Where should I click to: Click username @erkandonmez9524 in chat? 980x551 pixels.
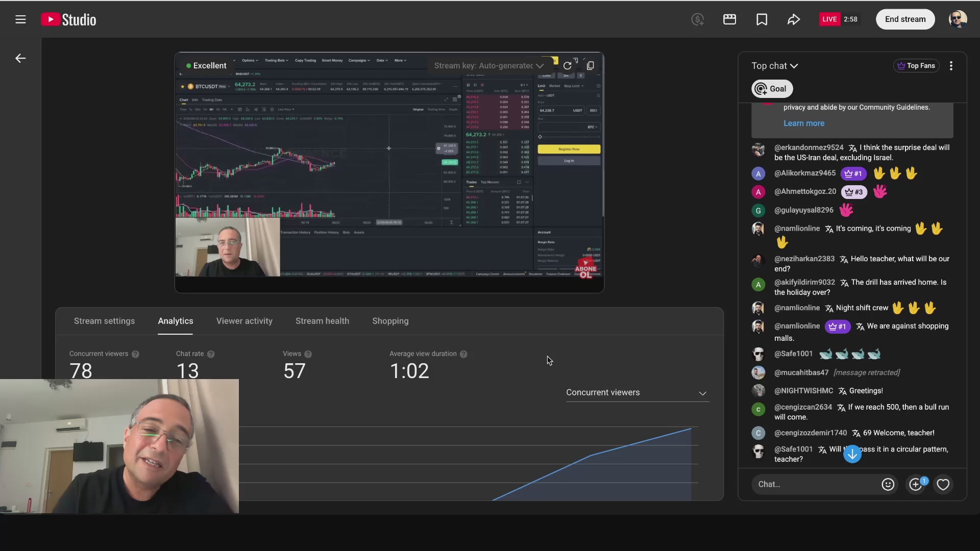(808, 147)
